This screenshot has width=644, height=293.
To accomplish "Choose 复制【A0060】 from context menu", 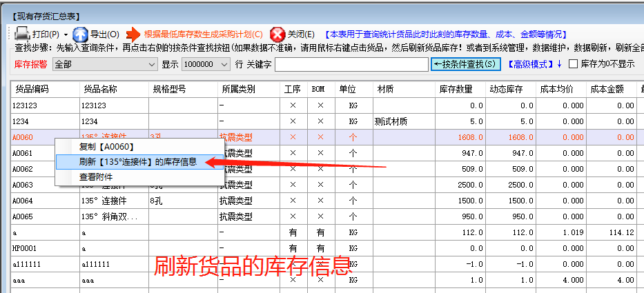I will point(106,147).
